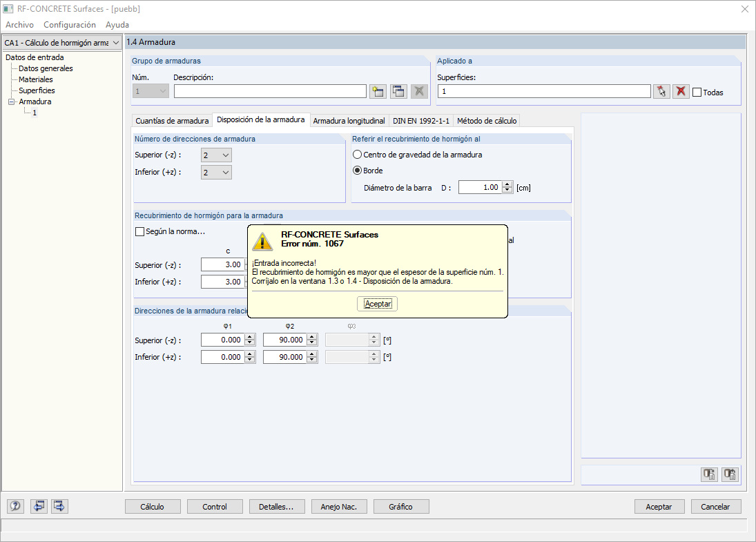Click bottom-right Aceptar button

(659, 507)
